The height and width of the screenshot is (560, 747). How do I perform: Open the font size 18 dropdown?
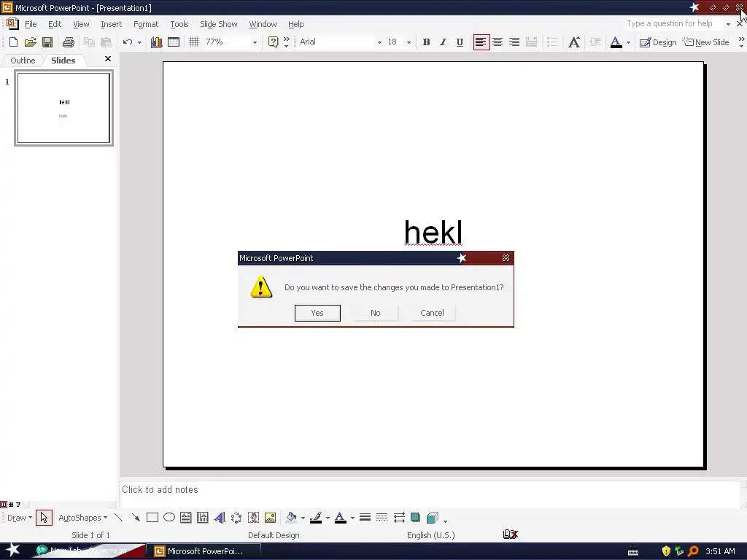click(x=409, y=42)
